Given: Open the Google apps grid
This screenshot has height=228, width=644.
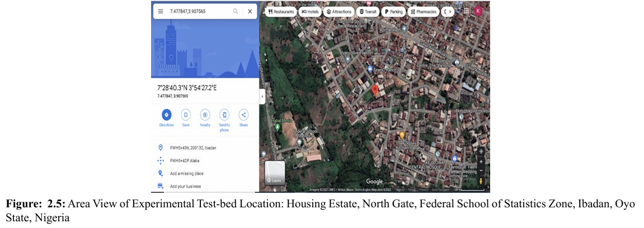Looking at the screenshot, I should [x=466, y=11].
